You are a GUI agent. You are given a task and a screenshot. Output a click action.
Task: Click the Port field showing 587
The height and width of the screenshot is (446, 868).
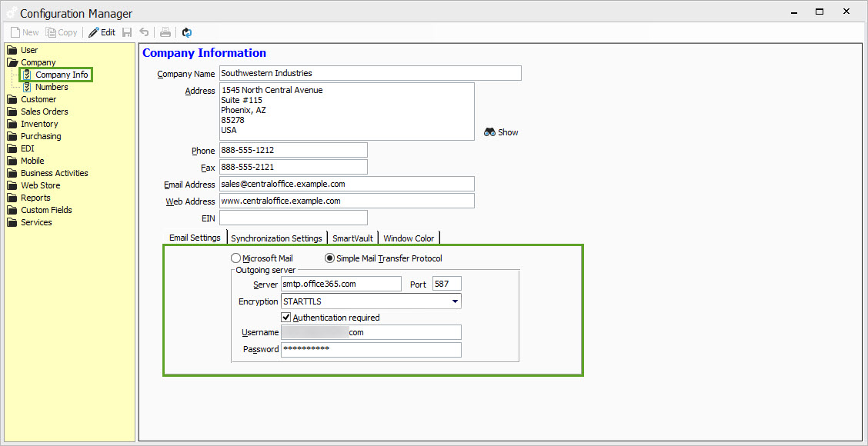click(x=447, y=284)
